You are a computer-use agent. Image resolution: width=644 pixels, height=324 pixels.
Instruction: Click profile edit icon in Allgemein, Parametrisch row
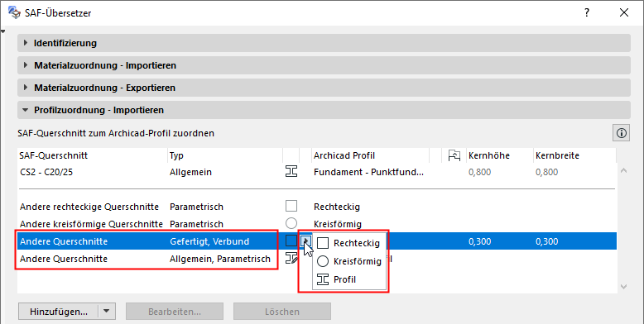(x=291, y=258)
